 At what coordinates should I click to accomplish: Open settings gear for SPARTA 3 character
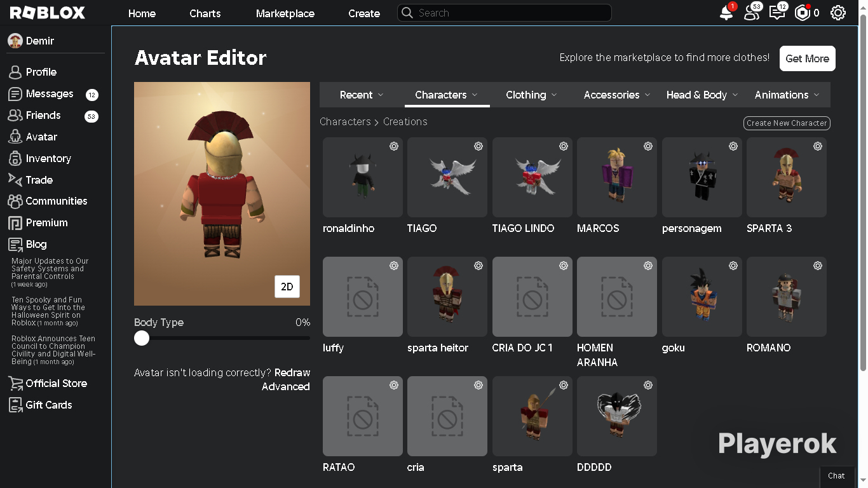(818, 146)
